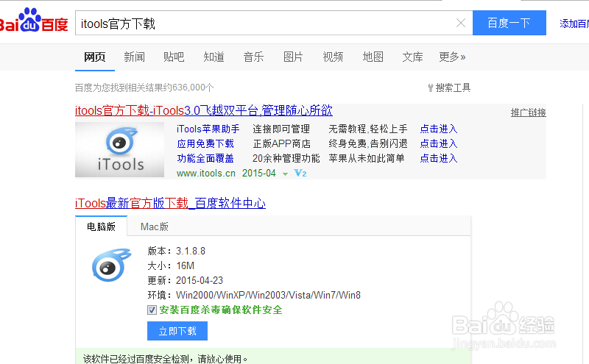Select the 电脑版 tab
The width and height of the screenshot is (589, 364).
(x=101, y=226)
